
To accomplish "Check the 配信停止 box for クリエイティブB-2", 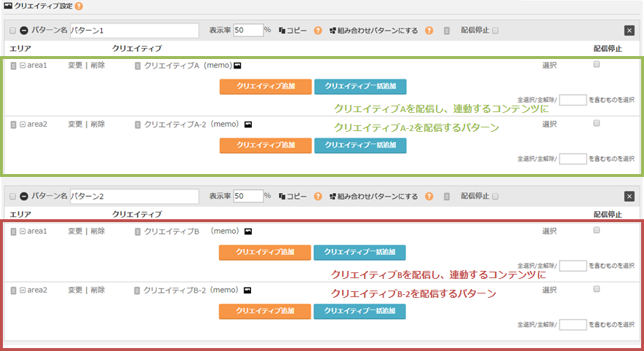I will pyautogui.click(x=597, y=289).
